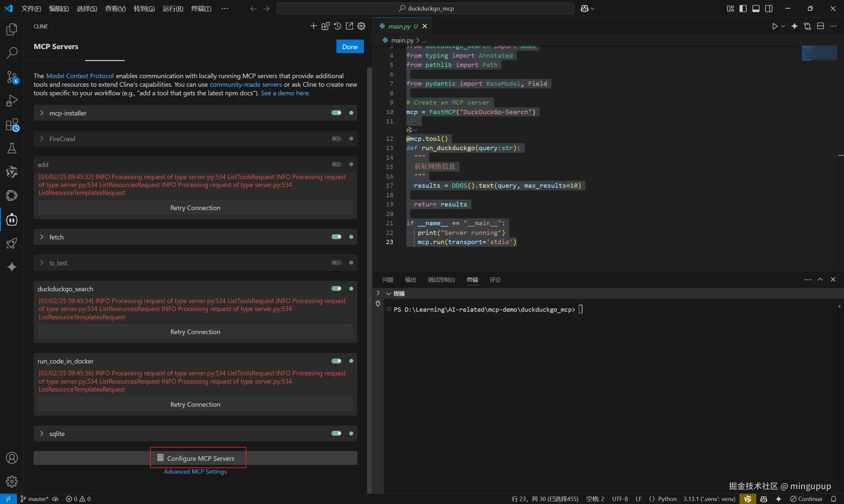Change the Python language mode in status bar
This screenshot has width=844, height=504.
667,499
